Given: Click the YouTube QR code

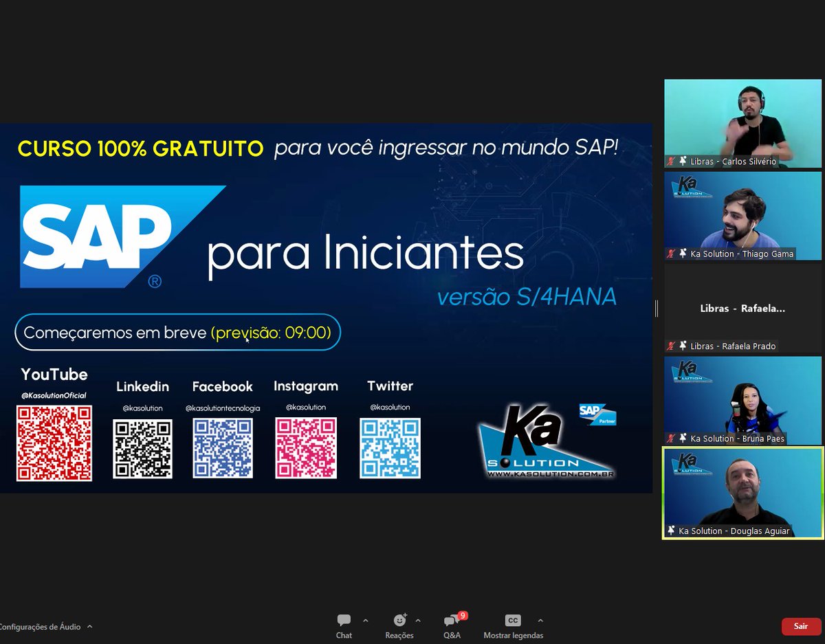Looking at the screenshot, I should coord(54,443).
